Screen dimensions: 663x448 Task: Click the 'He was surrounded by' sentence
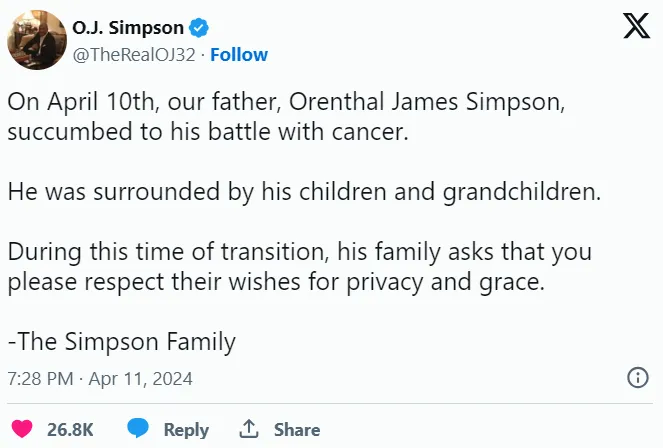[304, 191]
